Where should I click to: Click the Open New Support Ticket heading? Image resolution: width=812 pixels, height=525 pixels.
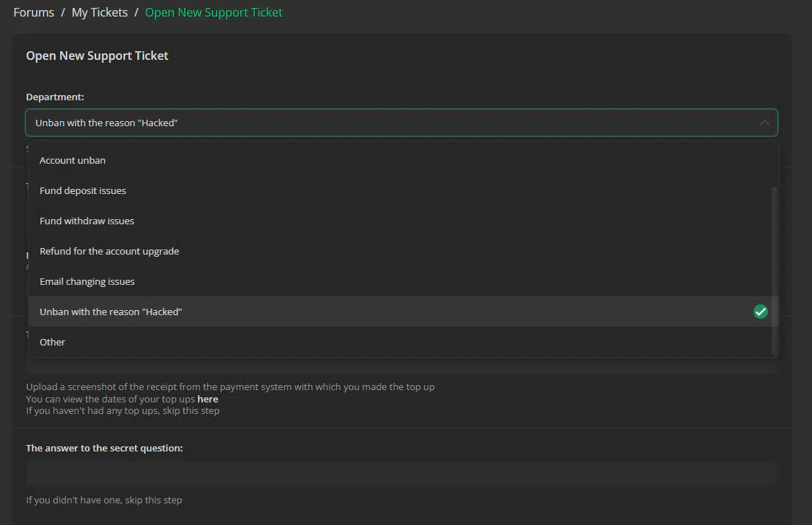coord(97,56)
